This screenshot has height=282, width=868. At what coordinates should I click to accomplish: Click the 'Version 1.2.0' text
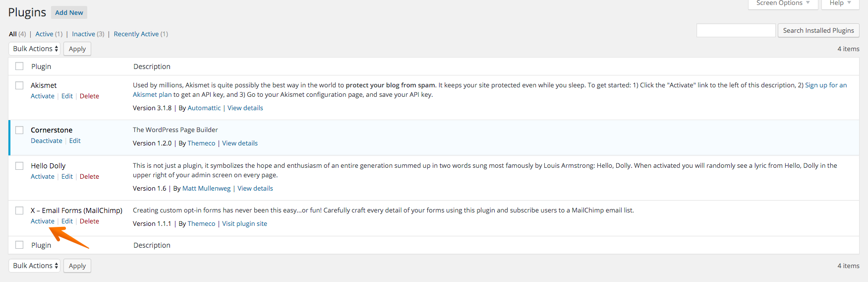pyautogui.click(x=152, y=143)
